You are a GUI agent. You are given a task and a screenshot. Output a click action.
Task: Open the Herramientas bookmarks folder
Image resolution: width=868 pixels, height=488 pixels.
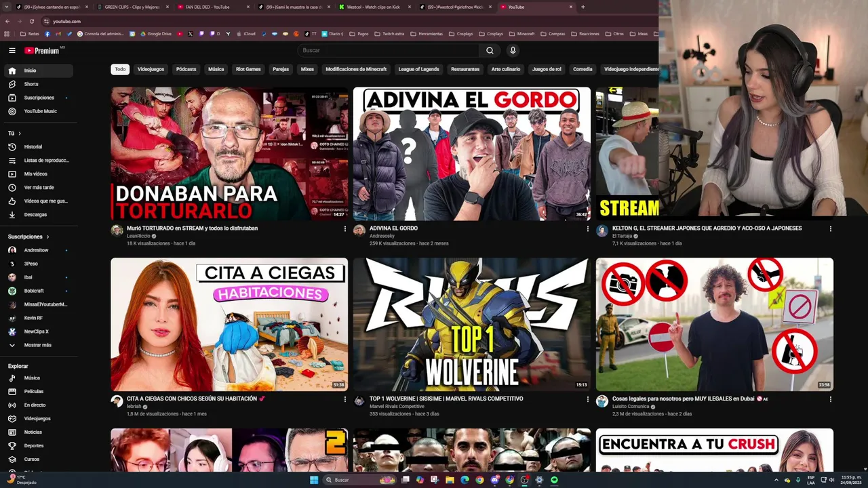[427, 34]
